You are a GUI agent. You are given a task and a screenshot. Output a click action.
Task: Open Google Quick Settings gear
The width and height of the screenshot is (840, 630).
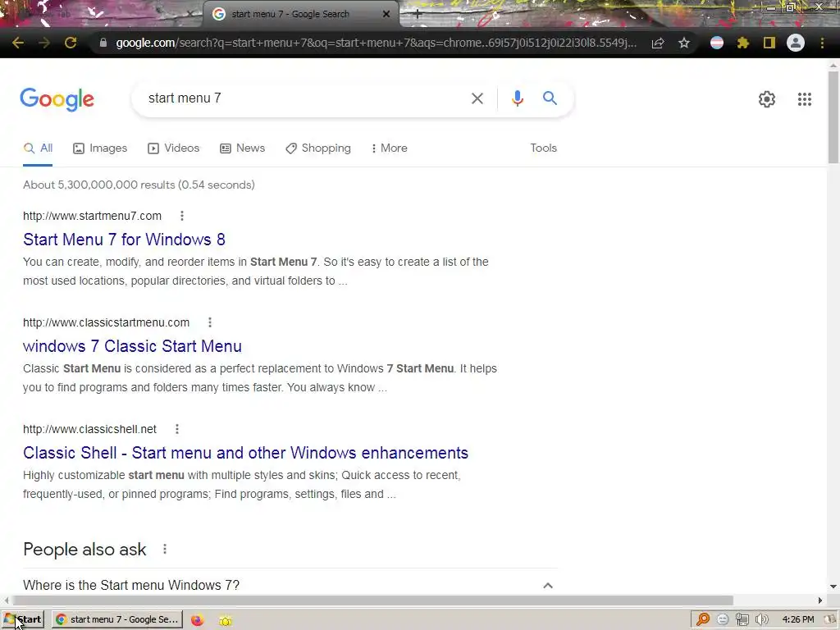767,99
